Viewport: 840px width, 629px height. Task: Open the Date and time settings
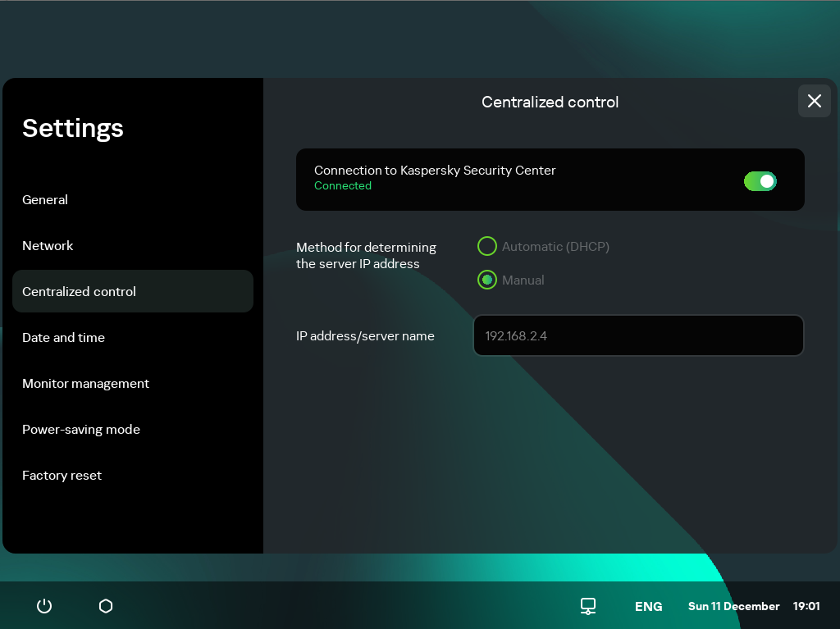point(63,337)
